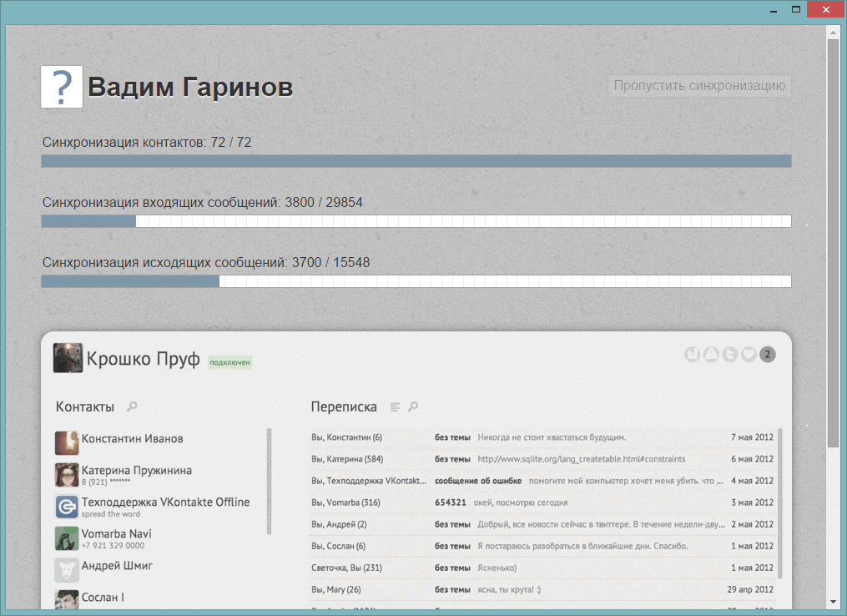The width and height of the screenshot is (847, 616).
Task: Click Крошко Пруф profile avatar
Action: (68, 358)
